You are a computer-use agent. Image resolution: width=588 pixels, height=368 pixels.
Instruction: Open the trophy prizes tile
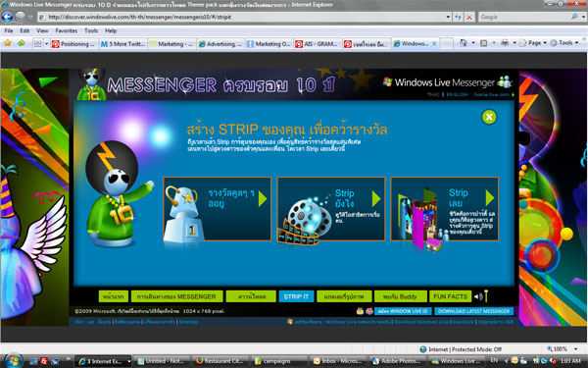coord(218,209)
